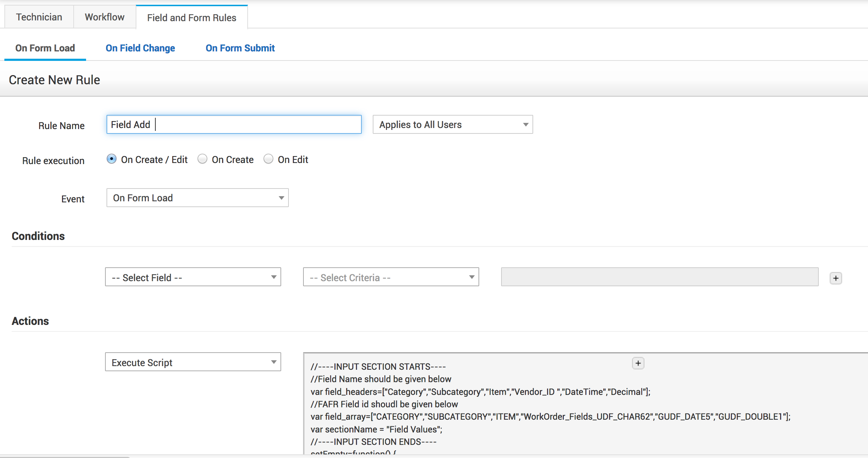Switch to the Workflow tab
Screen dimensions: 868x458
tap(105, 17)
